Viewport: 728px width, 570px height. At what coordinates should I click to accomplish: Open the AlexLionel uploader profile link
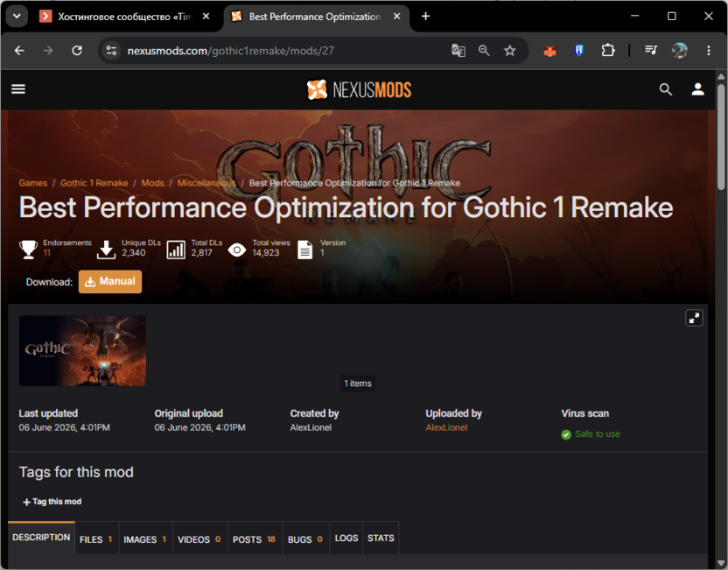tap(446, 427)
